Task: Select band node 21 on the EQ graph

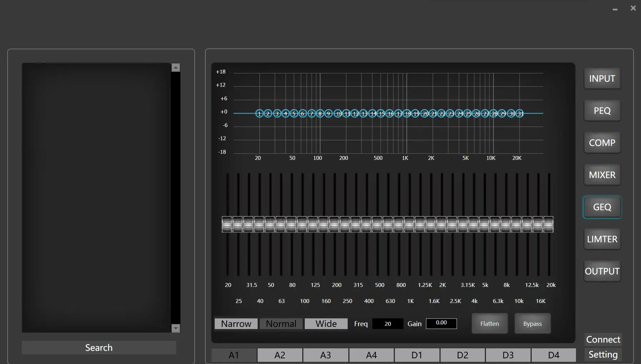Action: (x=433, y=113)
